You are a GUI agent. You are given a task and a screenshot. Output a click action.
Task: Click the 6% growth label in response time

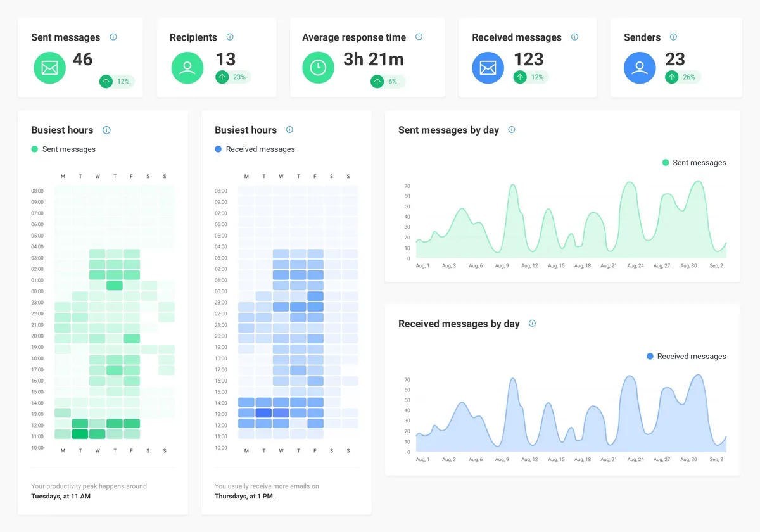393,82
